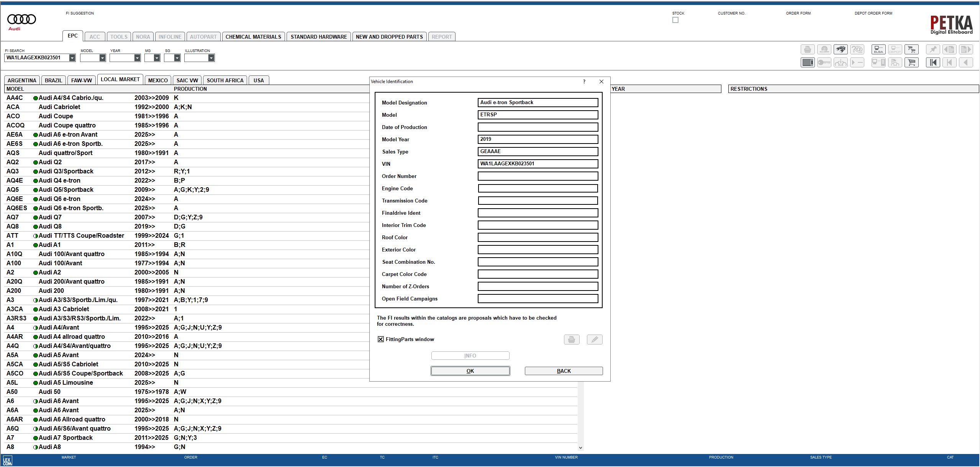Click the pencil edit icon in dialog
Screen dimensions: 980x467
pos(595,340)
